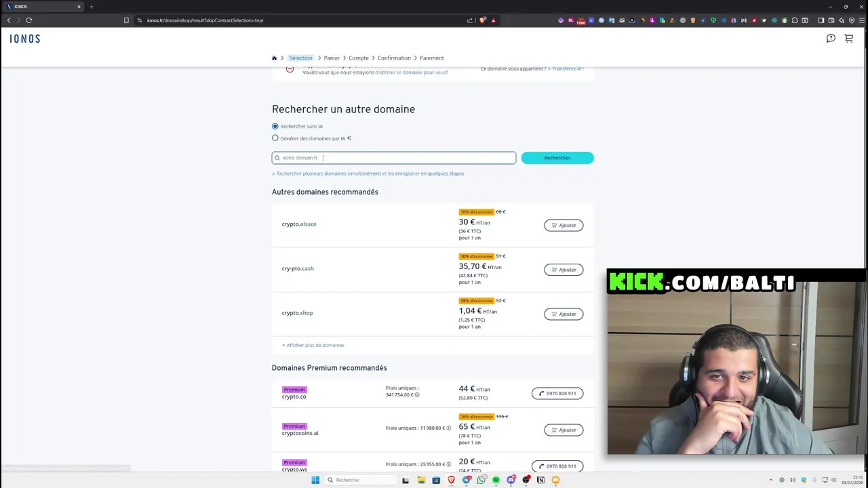
Task: Call 0970 808 911 for crypto.co
Action: (x=557, y=393)
